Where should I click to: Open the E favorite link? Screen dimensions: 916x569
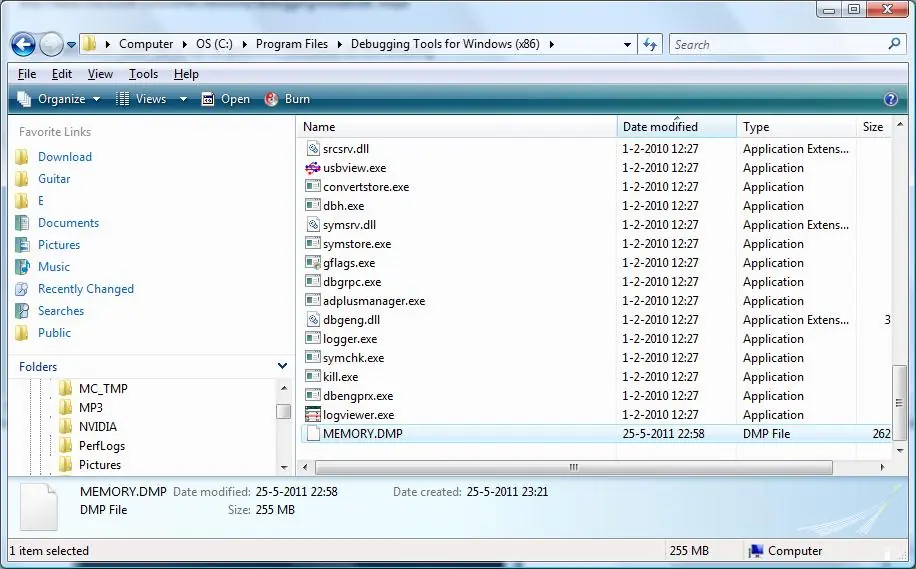41,201
